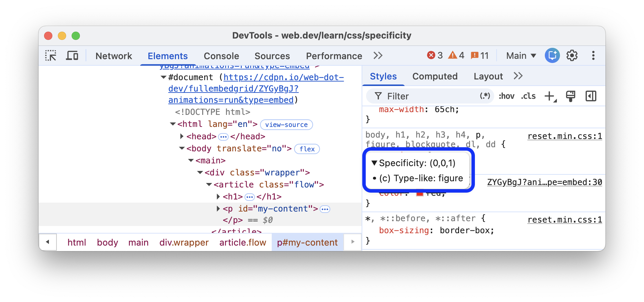Toggle the flex badge on body
644x302 pixels.
point(307,149)
